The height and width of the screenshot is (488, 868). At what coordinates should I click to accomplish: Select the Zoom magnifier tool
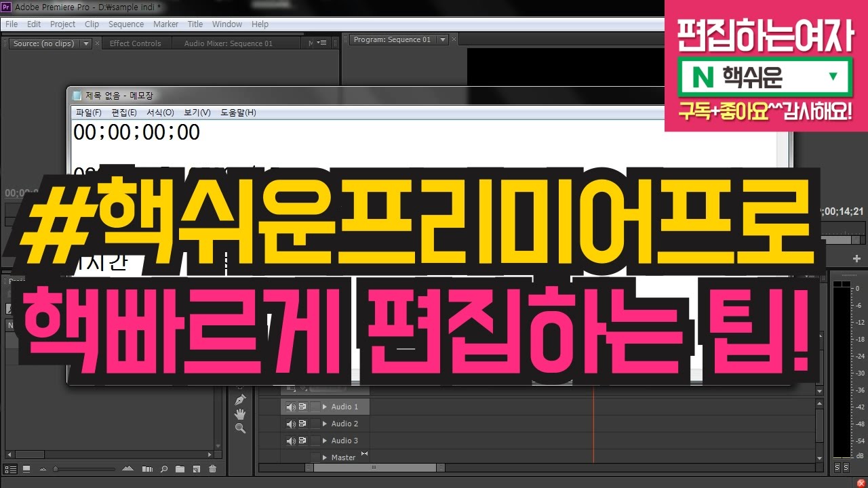pos(240,428)
